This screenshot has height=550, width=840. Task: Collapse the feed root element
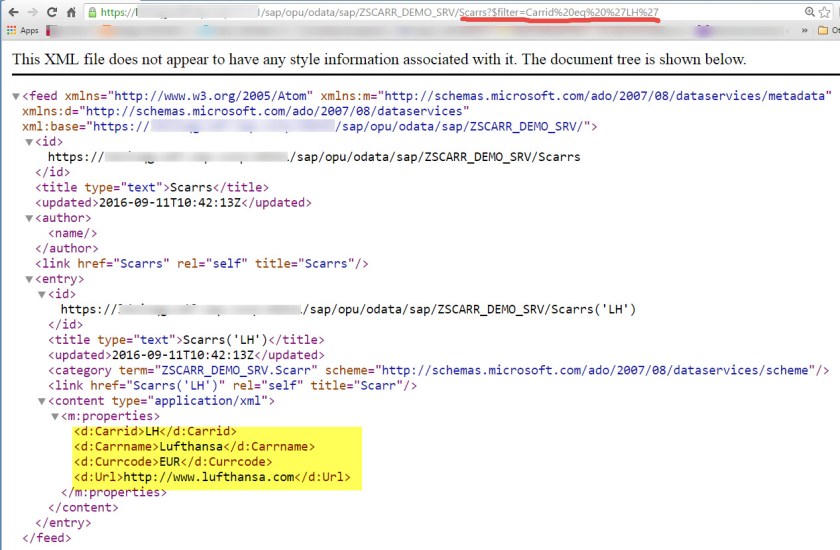16,96
